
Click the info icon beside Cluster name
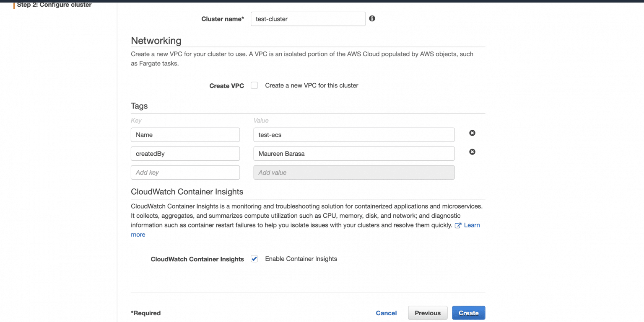pos(372,18)
